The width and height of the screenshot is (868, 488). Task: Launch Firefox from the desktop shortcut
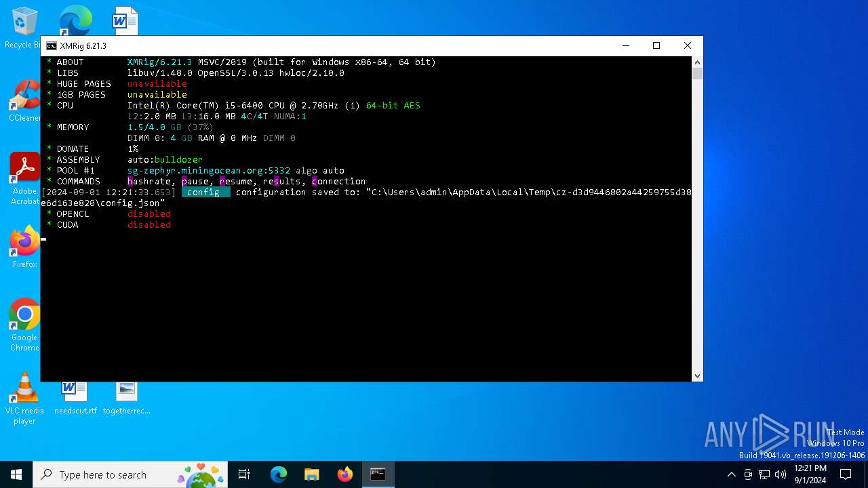pos(24,247)
